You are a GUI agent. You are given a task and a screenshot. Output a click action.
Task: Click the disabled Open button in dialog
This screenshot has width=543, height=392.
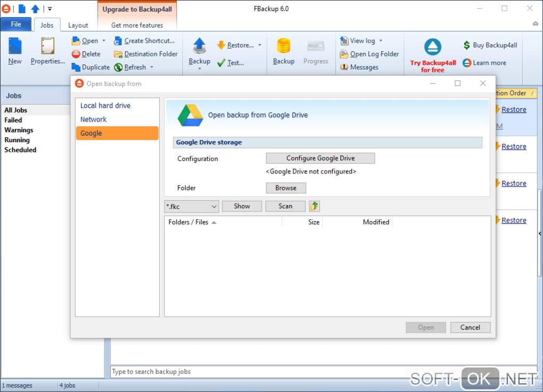[x=425, y=328]
